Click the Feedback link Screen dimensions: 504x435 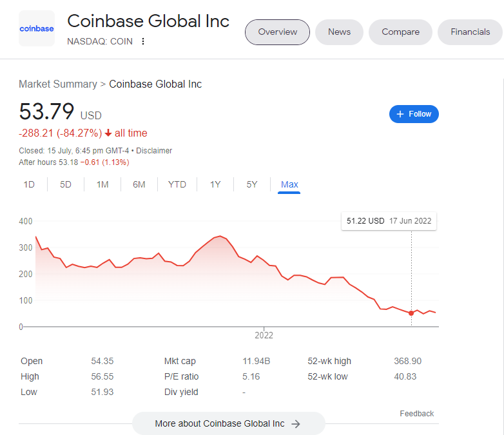tap(416, 414)
